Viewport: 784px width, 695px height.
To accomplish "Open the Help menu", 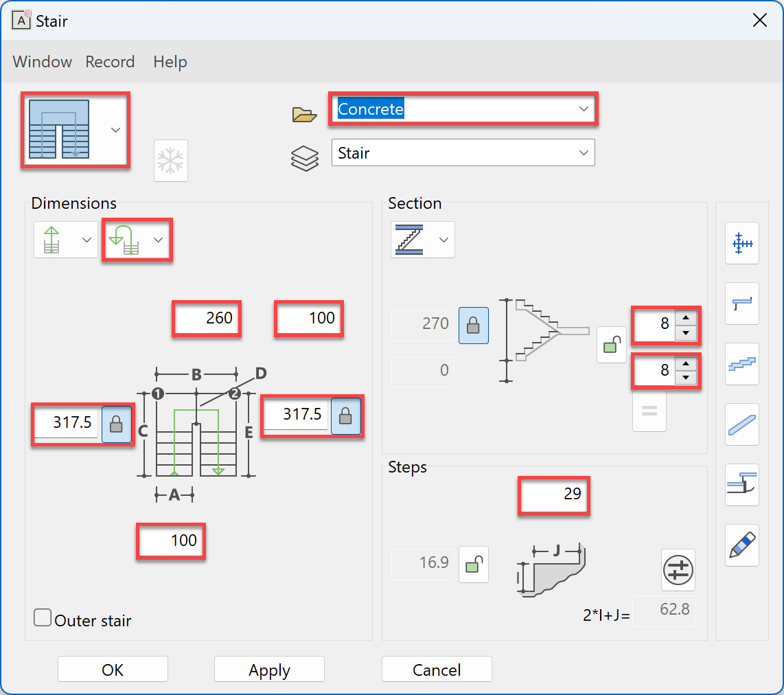I will pyautogui.click(x=170, y=62).
